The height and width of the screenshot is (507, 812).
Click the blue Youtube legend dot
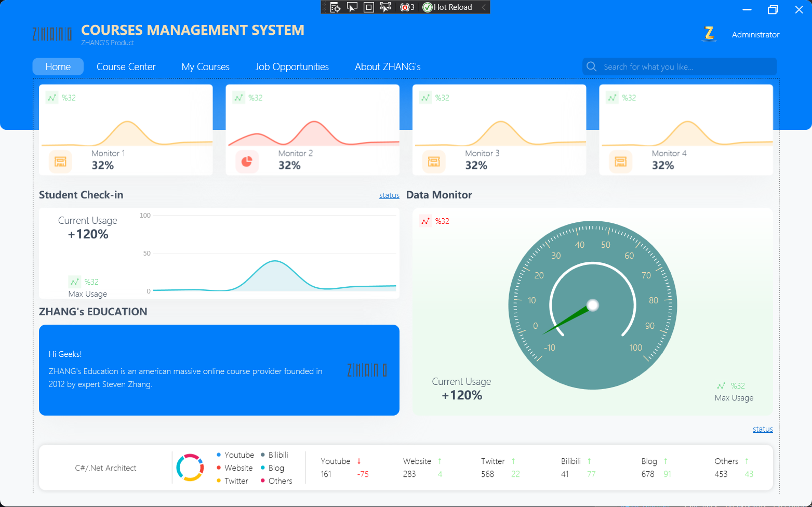tap(219, 455)
